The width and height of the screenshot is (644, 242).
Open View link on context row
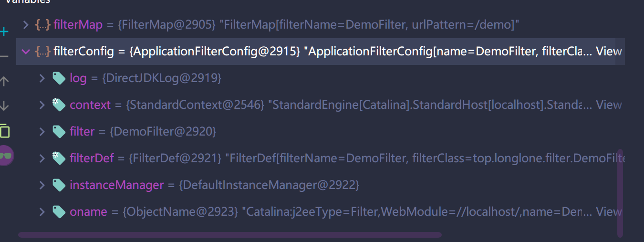[x=609, y=105]
